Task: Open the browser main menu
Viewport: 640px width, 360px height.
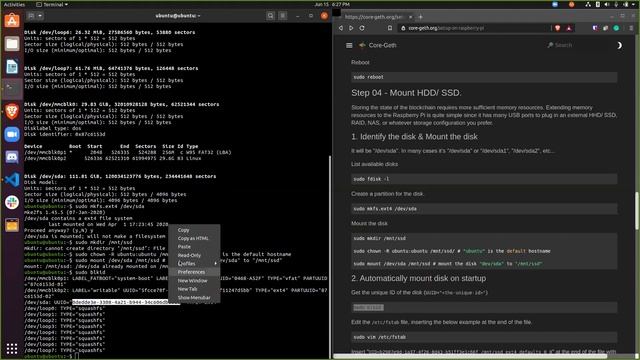Action: [631, 28]
